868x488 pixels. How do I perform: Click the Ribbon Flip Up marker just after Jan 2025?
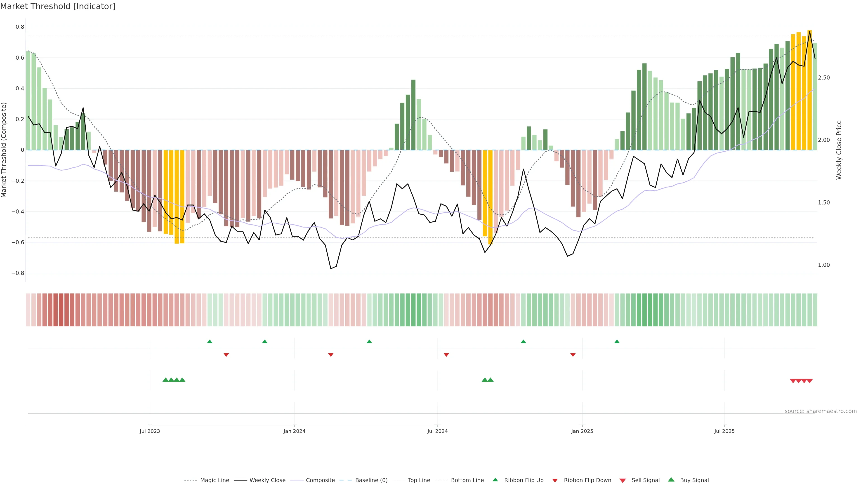point(617,342)
